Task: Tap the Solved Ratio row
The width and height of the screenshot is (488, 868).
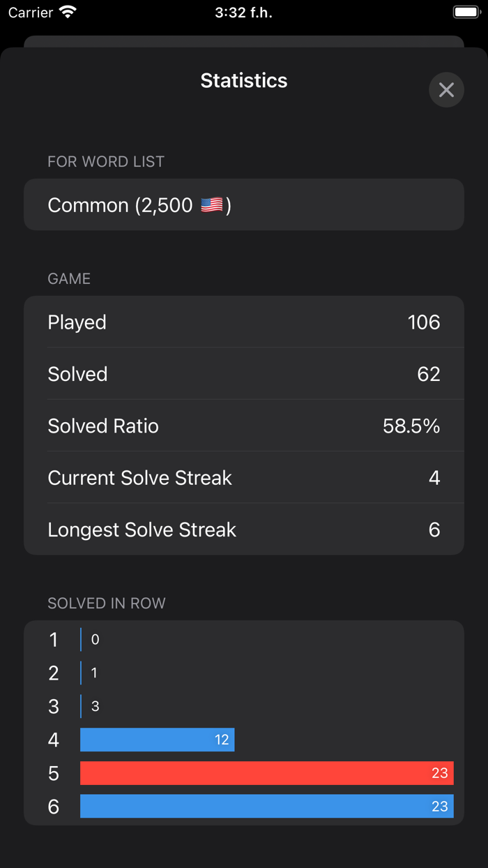Action: [x=243, y=426]
